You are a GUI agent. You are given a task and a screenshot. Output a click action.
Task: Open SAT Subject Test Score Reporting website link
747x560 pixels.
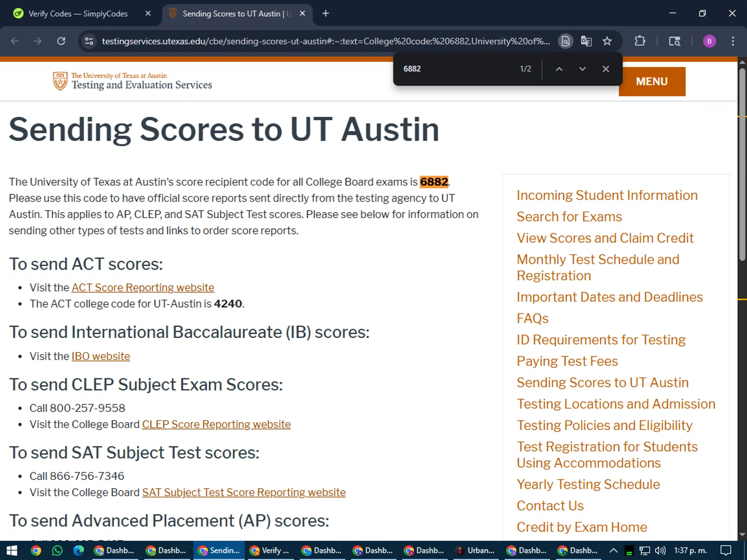[244, 492]
